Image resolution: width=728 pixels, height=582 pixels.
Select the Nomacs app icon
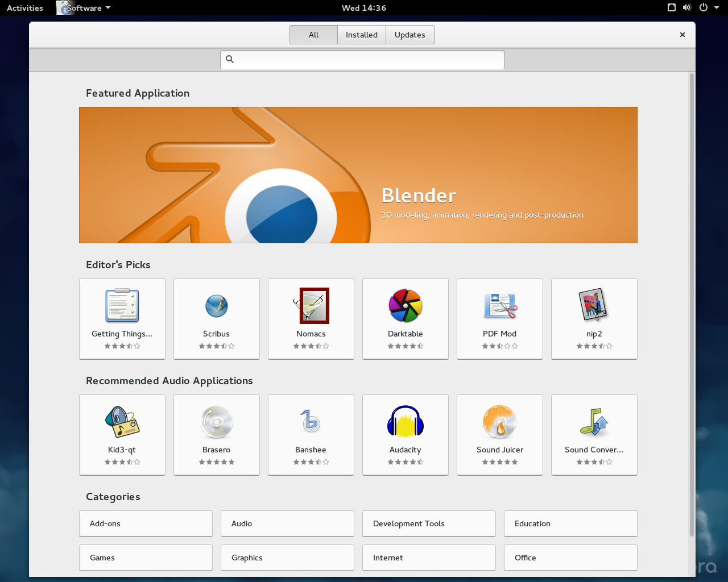(311, 305)
